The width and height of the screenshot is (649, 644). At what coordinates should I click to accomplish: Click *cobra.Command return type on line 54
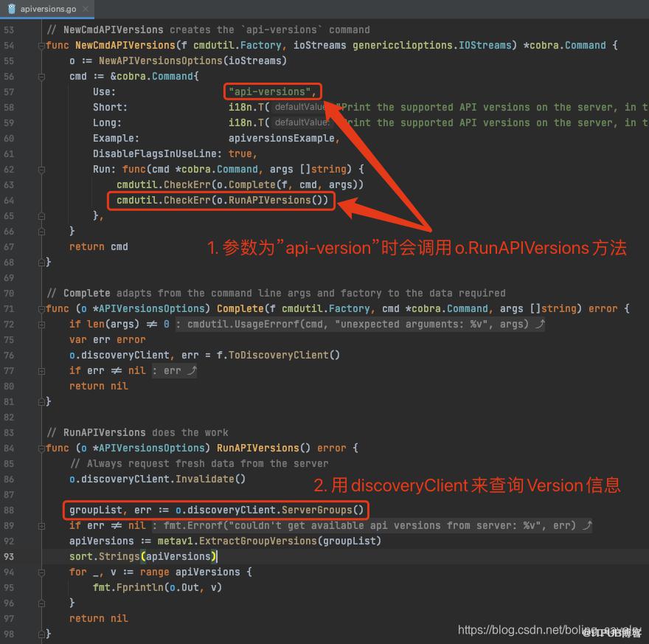pos(565,45)
